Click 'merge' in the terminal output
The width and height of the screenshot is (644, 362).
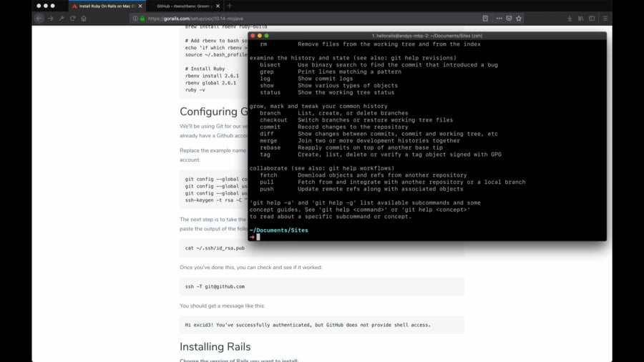tap(268, 141)
